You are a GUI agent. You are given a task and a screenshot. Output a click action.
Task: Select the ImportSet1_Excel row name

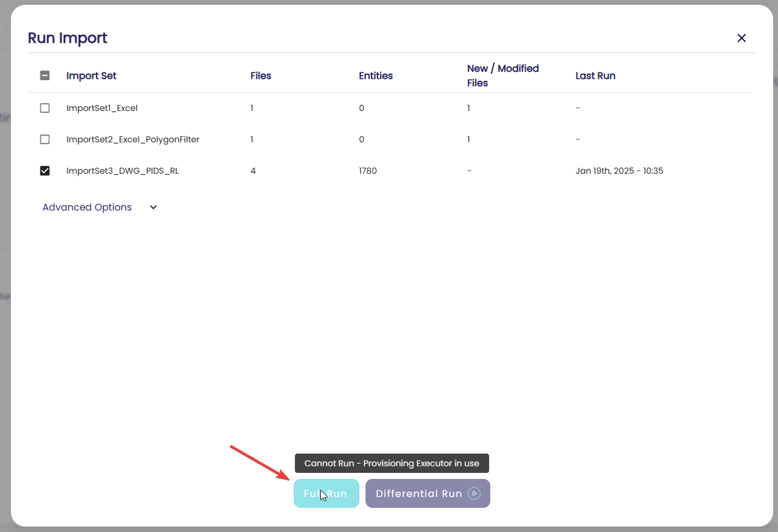coord(102,108)
